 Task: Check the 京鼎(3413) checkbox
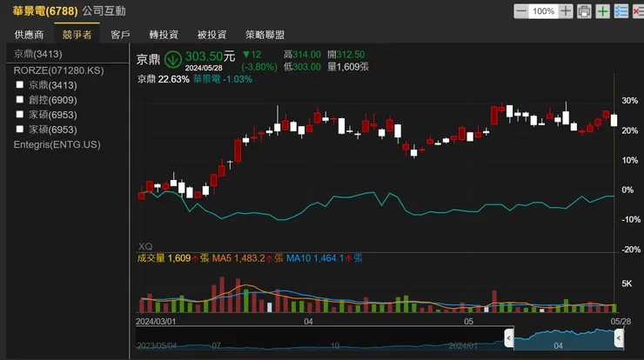(x=19, y=84)
